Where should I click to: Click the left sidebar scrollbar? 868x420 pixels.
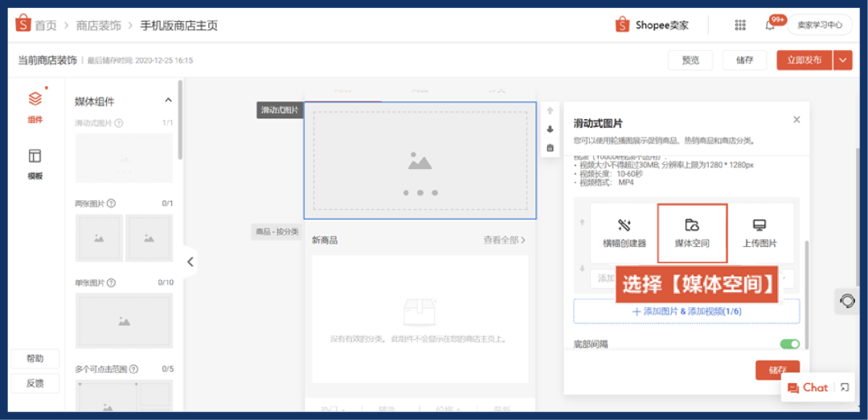coord(180,120)
